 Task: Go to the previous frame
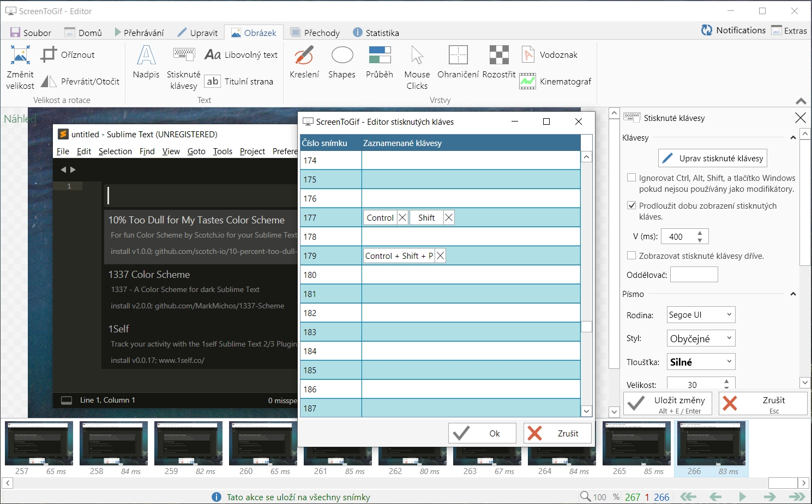715,496
